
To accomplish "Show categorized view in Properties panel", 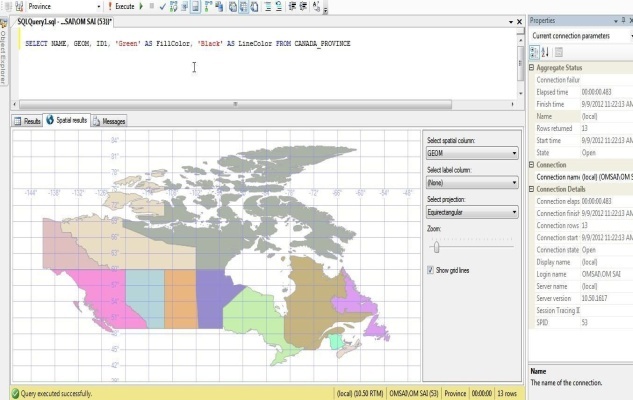I will click(535, 52).
